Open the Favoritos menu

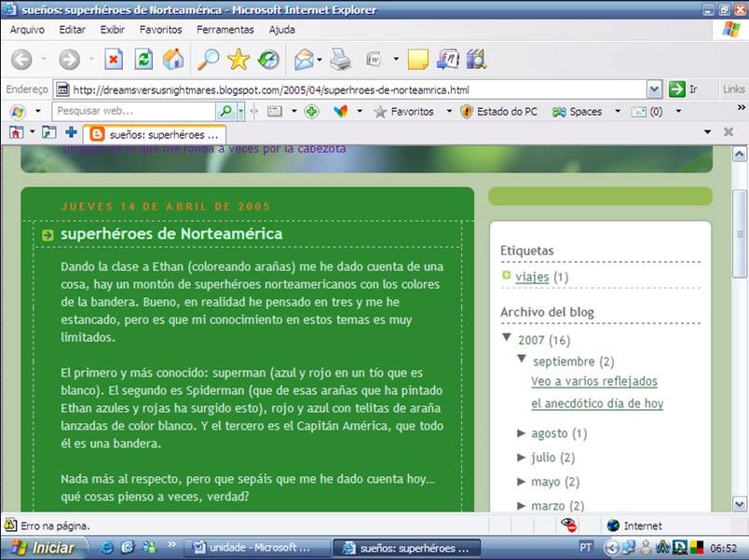click(x=160, y=29)
